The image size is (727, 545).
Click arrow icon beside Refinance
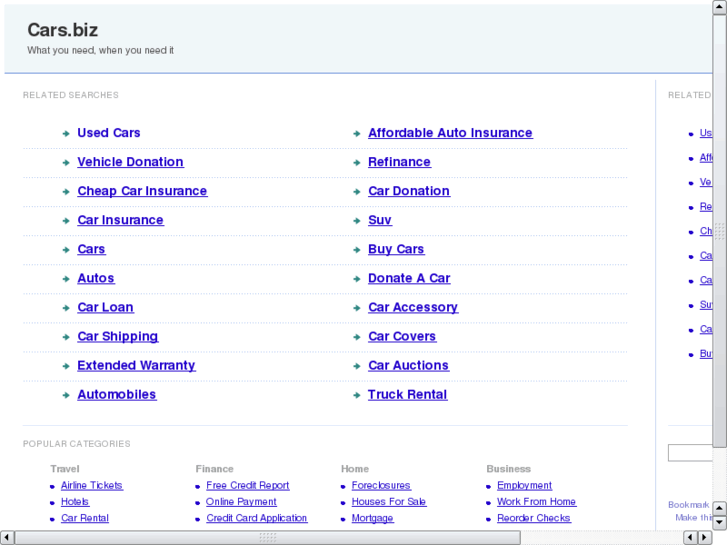[x=357, y=163]
